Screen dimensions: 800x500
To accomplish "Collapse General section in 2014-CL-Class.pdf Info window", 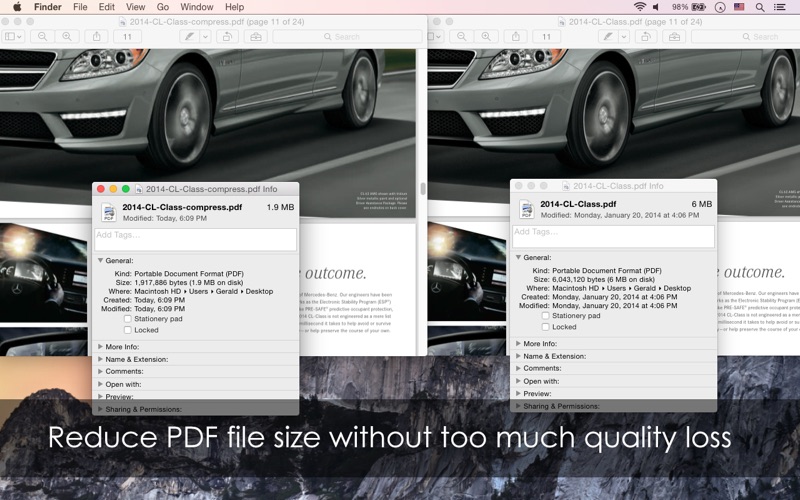I will 518,258.
